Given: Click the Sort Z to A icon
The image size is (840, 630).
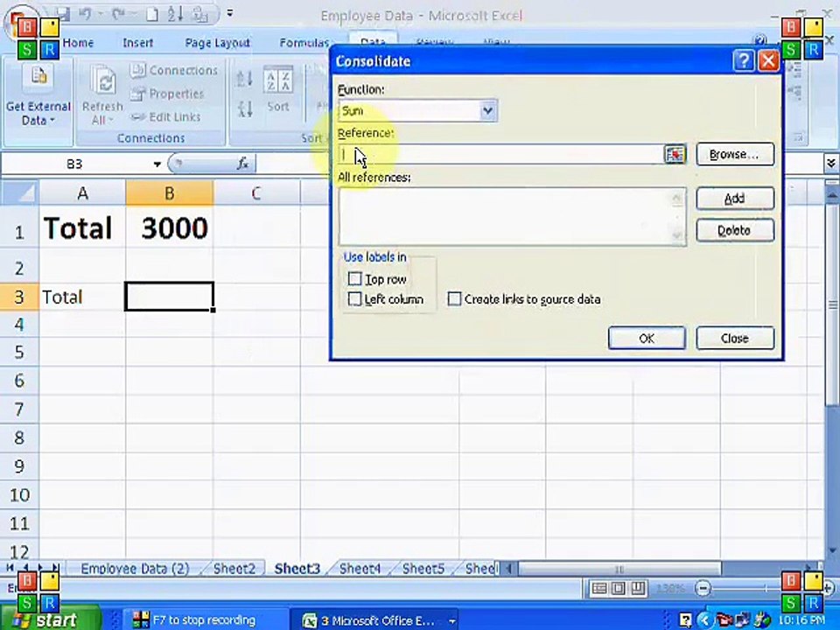Looking at the screenshot, I should [x=245, y=109].
